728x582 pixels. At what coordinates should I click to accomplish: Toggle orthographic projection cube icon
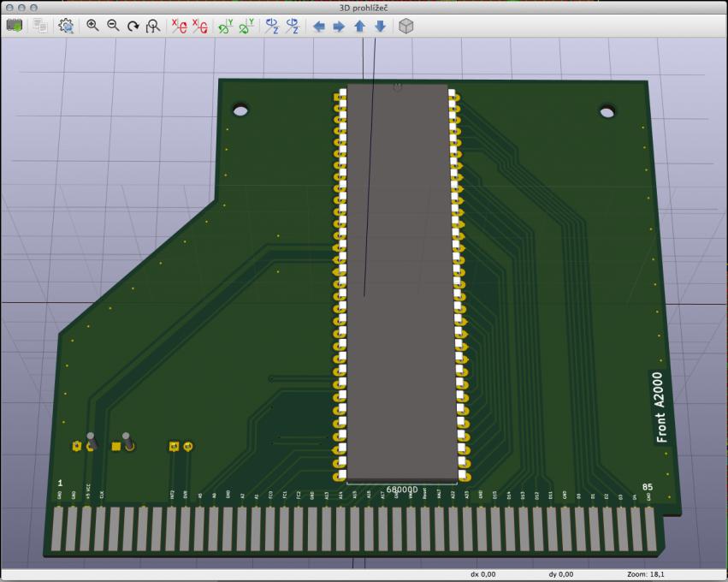pyautogui.click(x=406, y=26)
